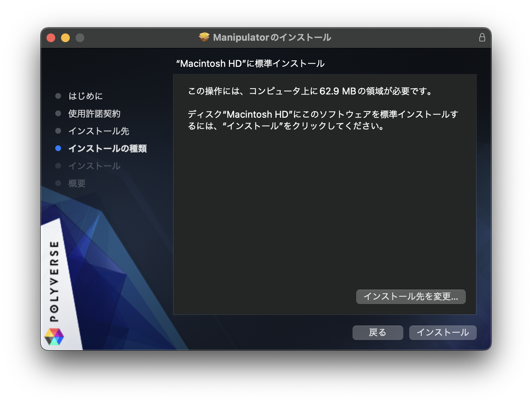Viewport: 532px width, 404px height.
Task: Select the bold インストールの種類 step label
Action: coord(108,149)
